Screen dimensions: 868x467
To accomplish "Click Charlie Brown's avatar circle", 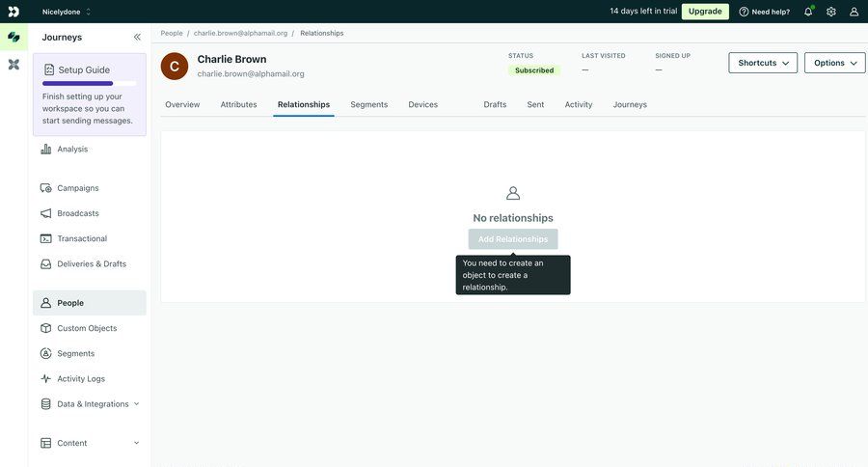I will coord(175,67).
